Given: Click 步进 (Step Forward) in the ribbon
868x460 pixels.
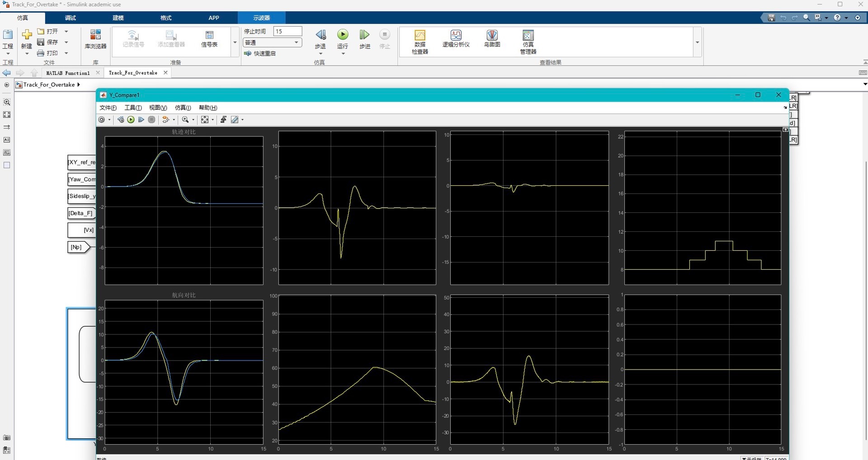Looking at the screenshot, I should coord(364,38).
